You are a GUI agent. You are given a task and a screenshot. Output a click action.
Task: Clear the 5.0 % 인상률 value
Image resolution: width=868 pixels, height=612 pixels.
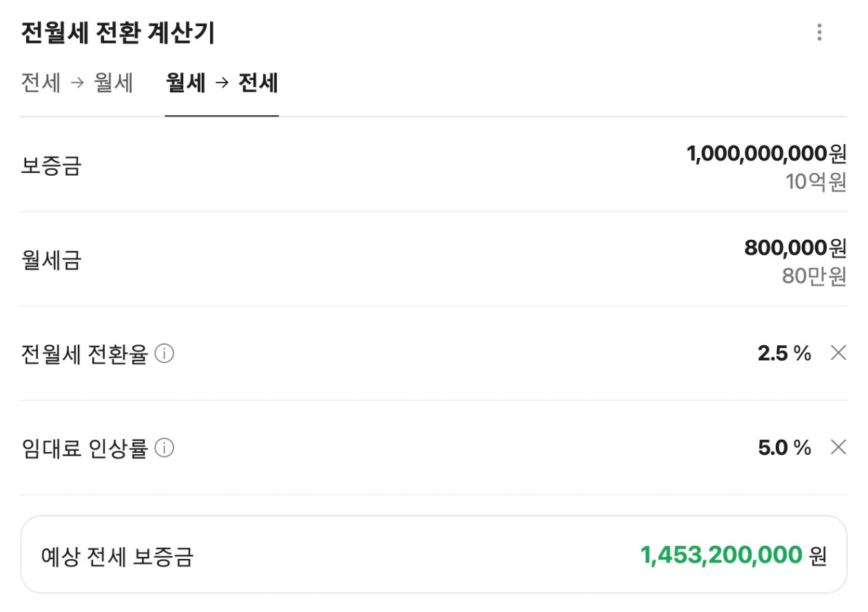[x=838, y=448]
